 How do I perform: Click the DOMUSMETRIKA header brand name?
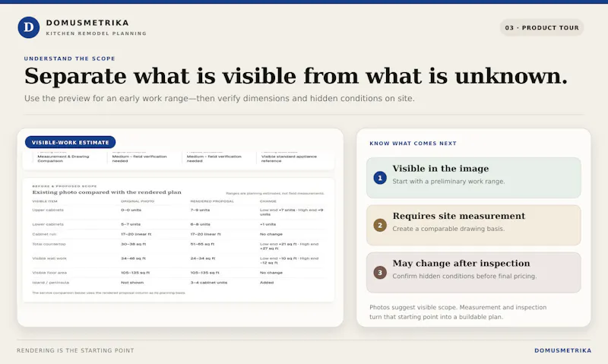[x=87, y=23]
